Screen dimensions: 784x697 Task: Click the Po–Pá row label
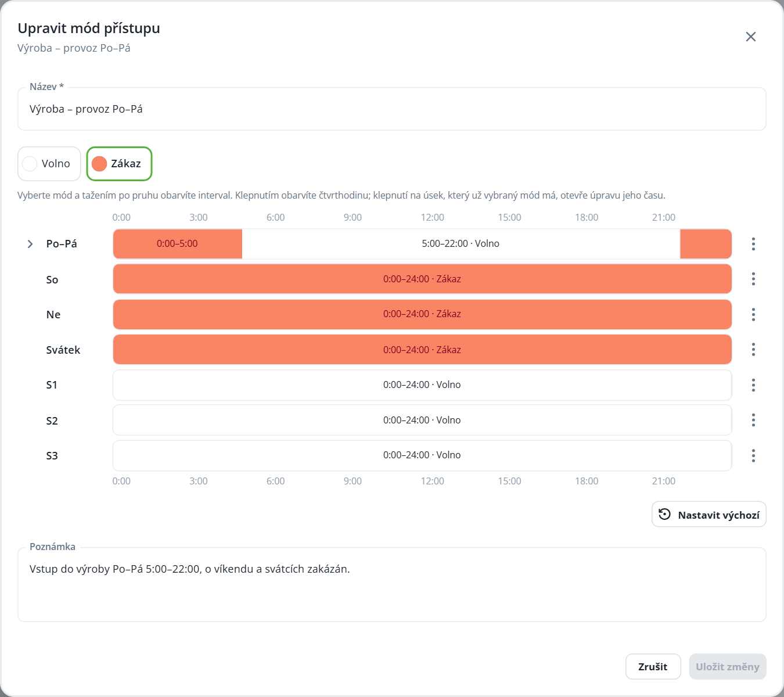(x=62, y=244)
